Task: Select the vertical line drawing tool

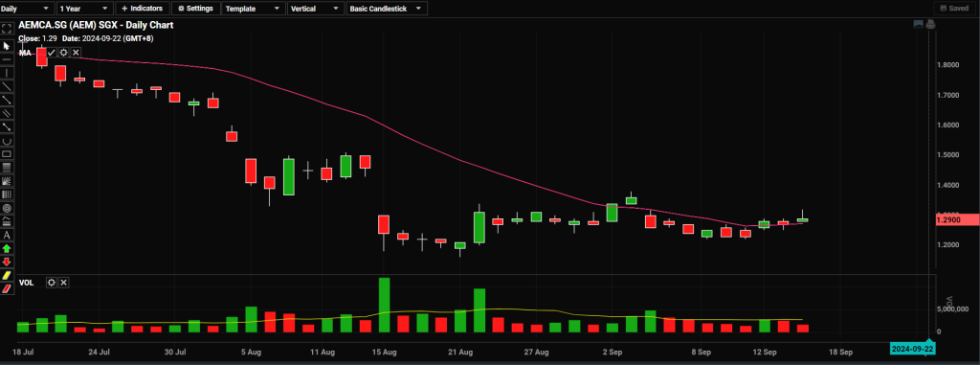Action: (x=7, y=73)
